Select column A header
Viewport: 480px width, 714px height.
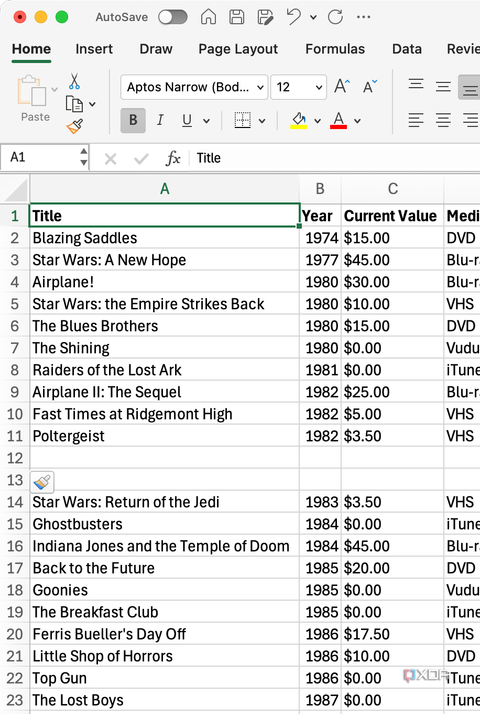(164, 189)
